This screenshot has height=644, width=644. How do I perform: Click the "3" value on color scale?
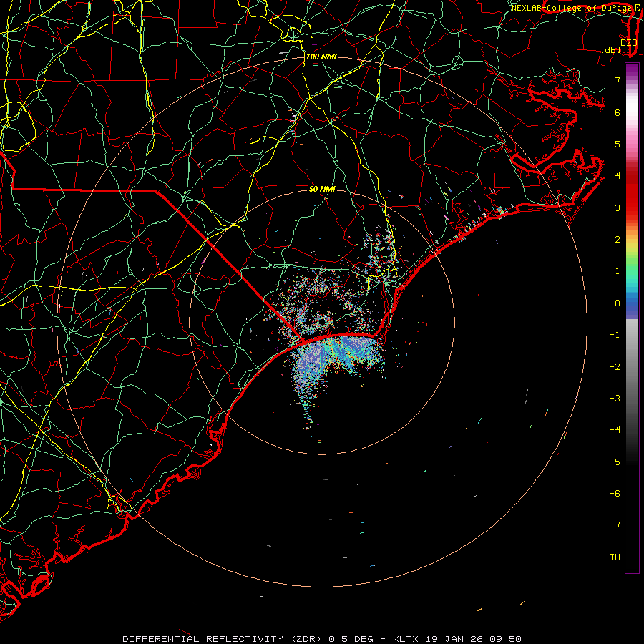(x=618, y=208)
